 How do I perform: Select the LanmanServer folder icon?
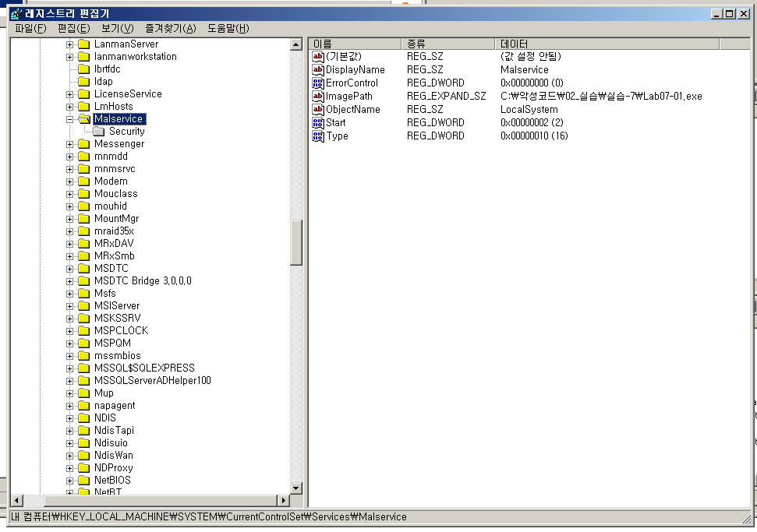[x=84, y=44]
